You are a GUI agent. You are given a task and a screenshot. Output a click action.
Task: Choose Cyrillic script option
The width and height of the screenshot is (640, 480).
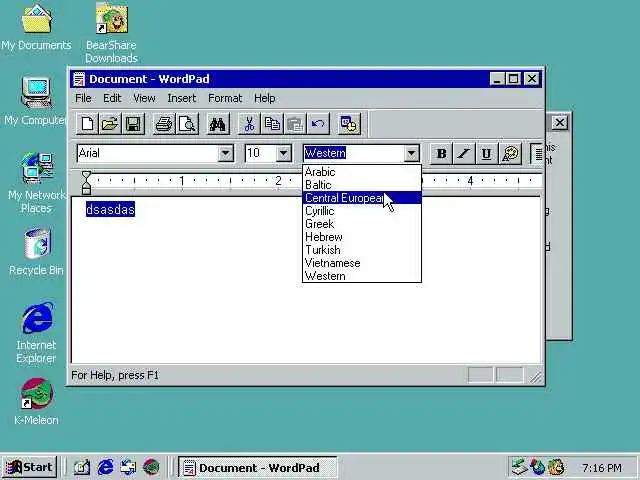(362, 211)
